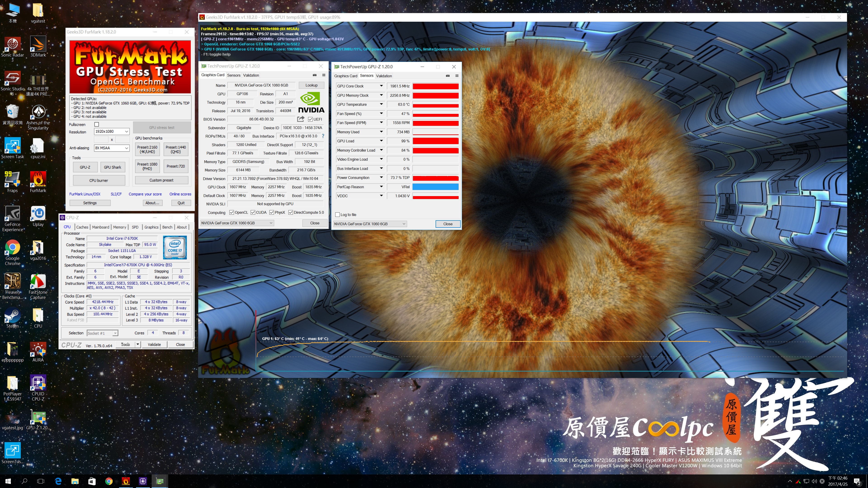Expand the PerfCap Reason sensor dropdown

tap(381, 187)
